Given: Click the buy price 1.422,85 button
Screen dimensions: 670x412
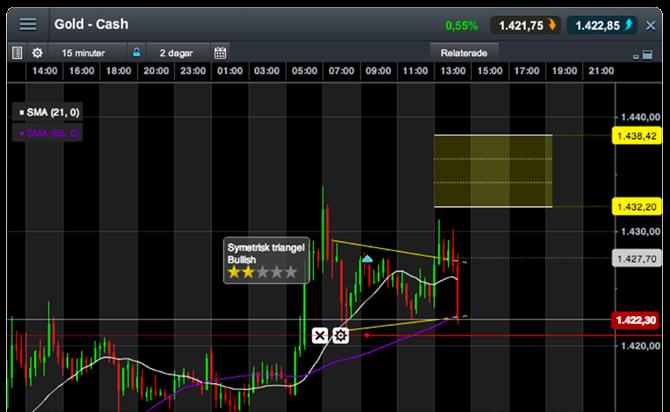Looking at the screenshot, I should click(x=602, y=25).
